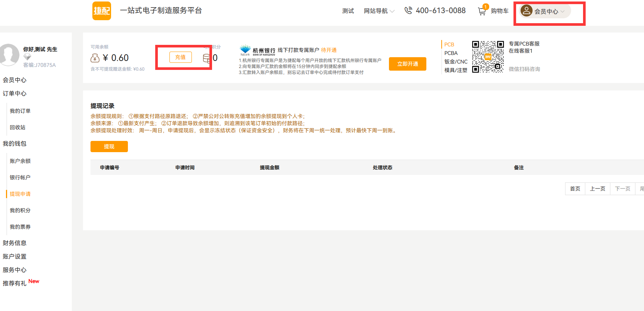Click the phone icon beside 400-613-0088

pos(408,10)
